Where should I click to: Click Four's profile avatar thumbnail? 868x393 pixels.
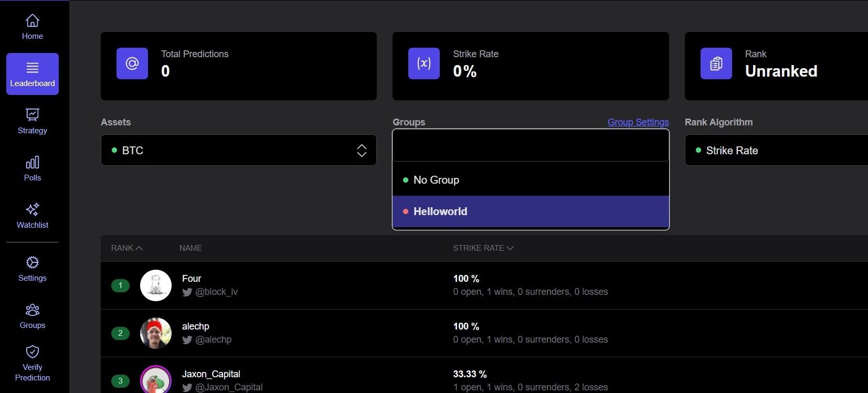[x=156, y=285]
